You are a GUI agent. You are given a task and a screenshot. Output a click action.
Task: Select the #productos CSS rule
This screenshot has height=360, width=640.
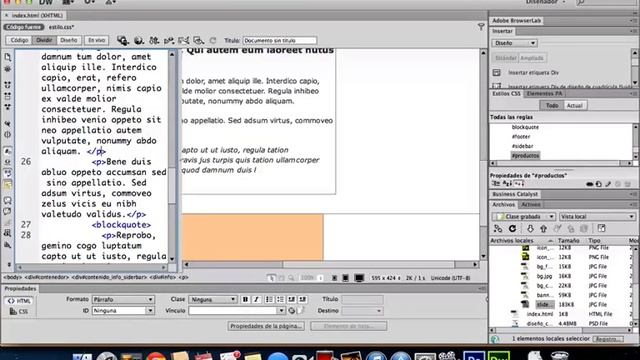[525, 156]
